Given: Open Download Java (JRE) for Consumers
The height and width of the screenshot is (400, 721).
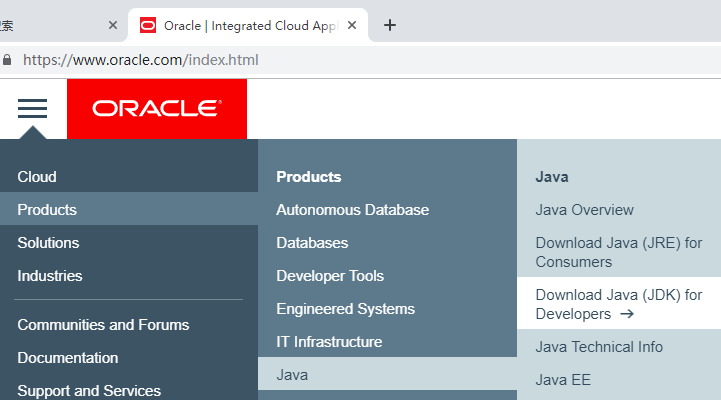Looking at the screenshot, I should [x=618, y=252].
